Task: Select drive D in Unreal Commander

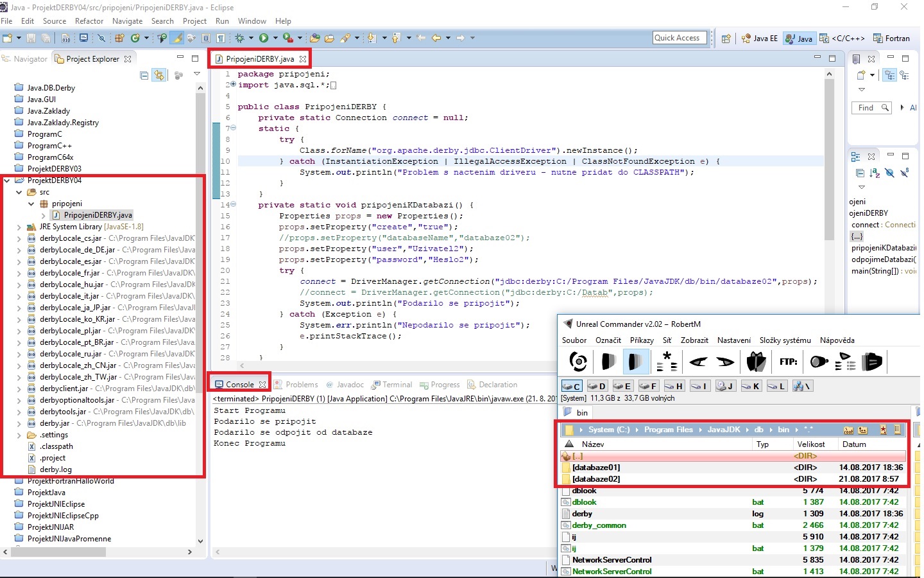Action: 597,386
